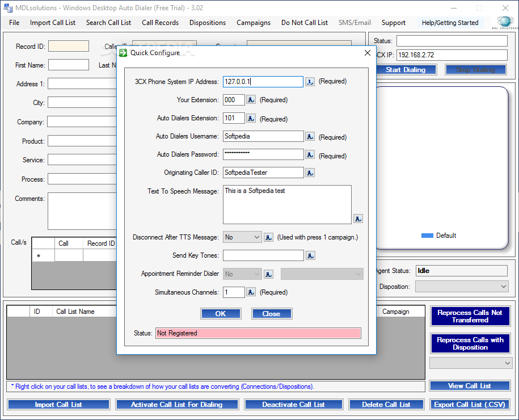Click help icon beside Send Key Tones field
Screen dimensions: 519x420
click(x=310, y=255)
